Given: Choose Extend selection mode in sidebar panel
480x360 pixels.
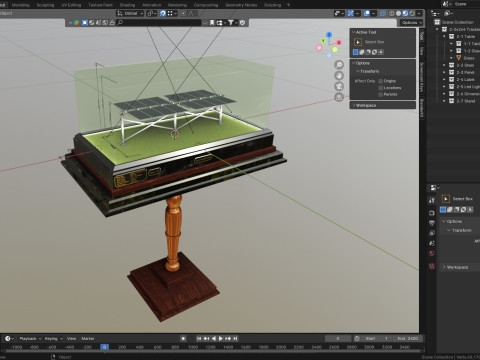Looking at the screenshot, I should (x=362, y=52).
